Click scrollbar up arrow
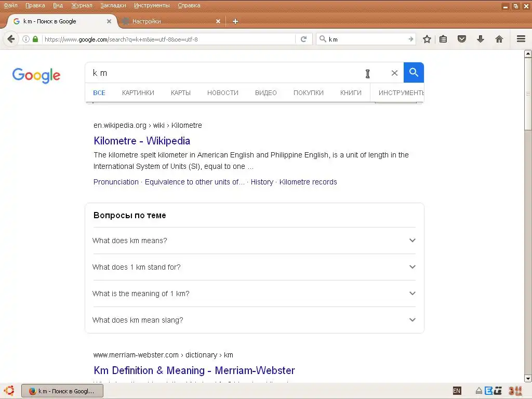This screenshot has height=399, width=532. coord(528,54)
